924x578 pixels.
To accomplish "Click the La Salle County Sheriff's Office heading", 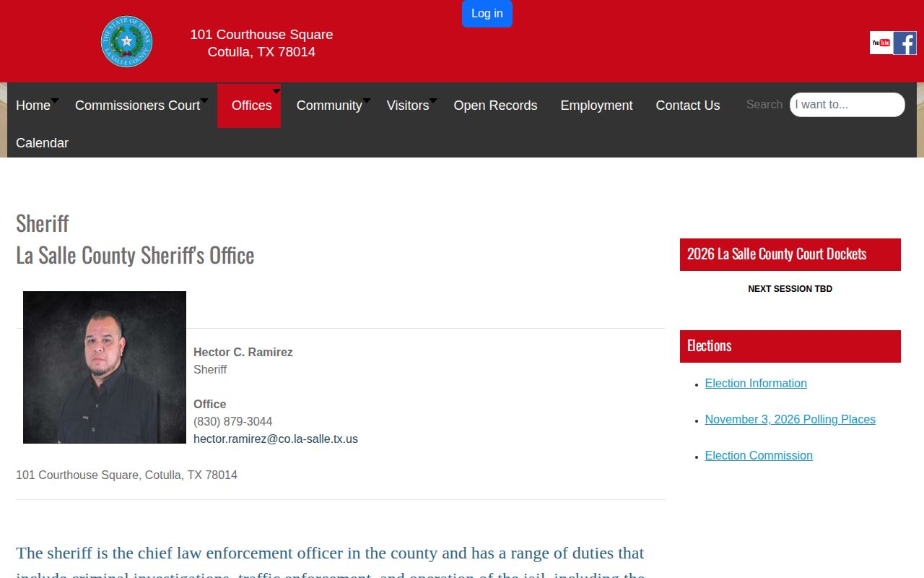I will click(x=135, y=255).
